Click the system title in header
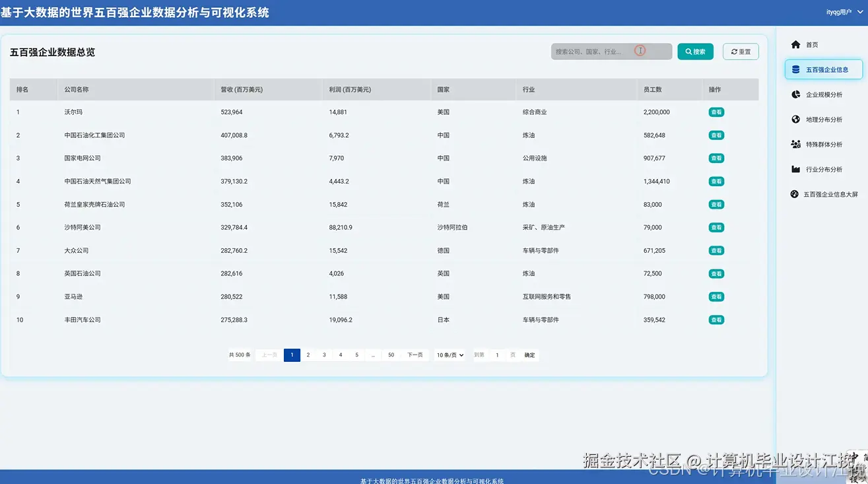Viewport: 868px width, 484px height. pyautogui.click(x=135, y=13)
